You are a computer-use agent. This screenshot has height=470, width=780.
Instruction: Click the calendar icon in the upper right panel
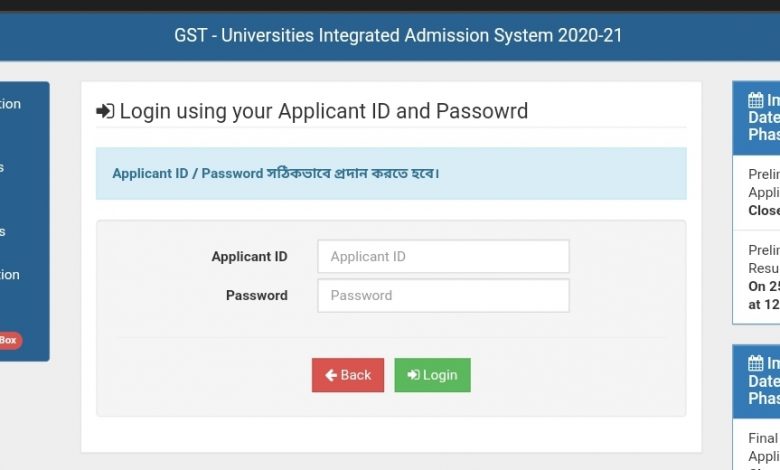(x=756, y=100)
